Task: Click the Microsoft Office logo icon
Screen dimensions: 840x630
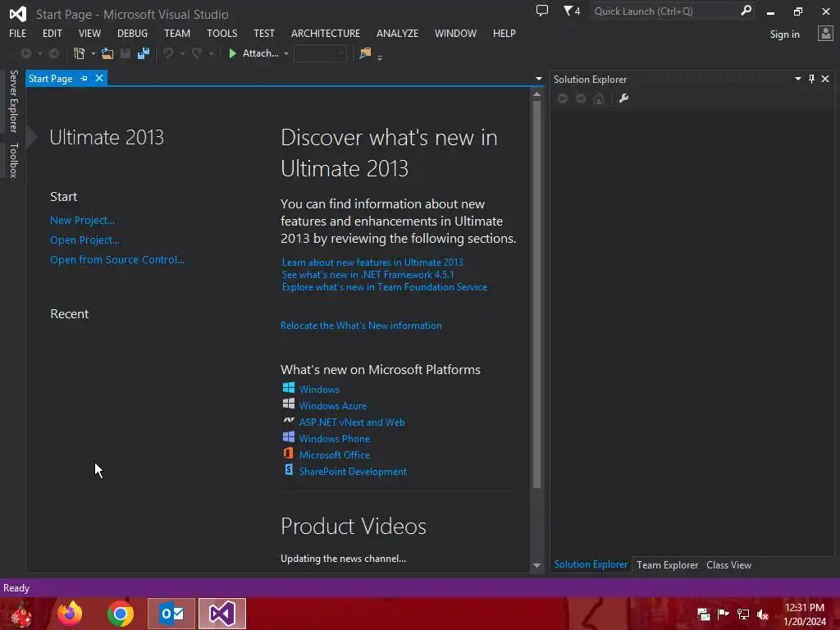Action: tap(288, 453)
